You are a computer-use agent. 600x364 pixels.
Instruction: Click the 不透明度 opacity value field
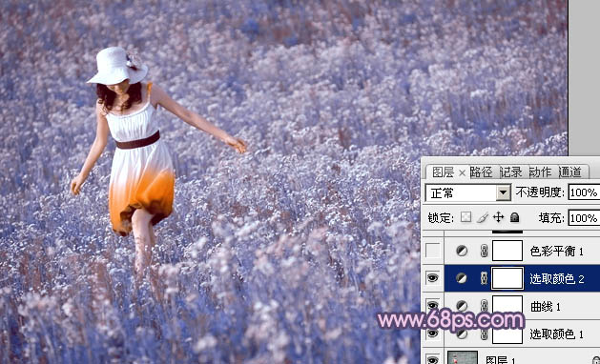(x=584, y=192)
